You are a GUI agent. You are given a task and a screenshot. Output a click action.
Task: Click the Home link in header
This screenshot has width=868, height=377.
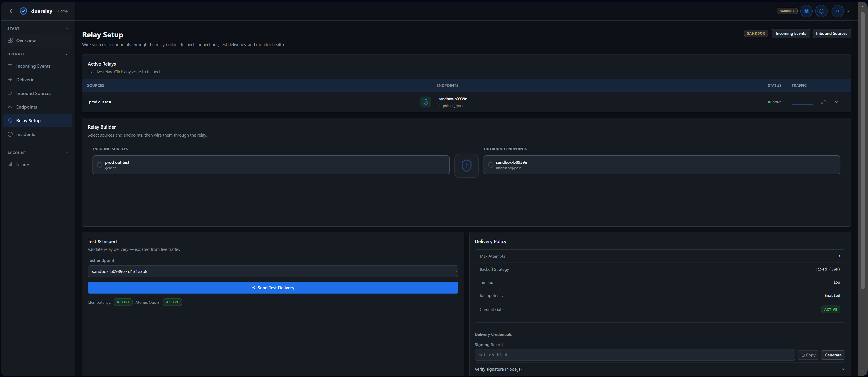(63, 11)
